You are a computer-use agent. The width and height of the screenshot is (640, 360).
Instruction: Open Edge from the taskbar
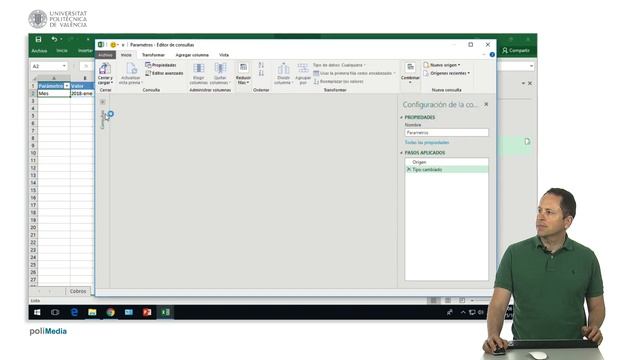coord(74,312)
